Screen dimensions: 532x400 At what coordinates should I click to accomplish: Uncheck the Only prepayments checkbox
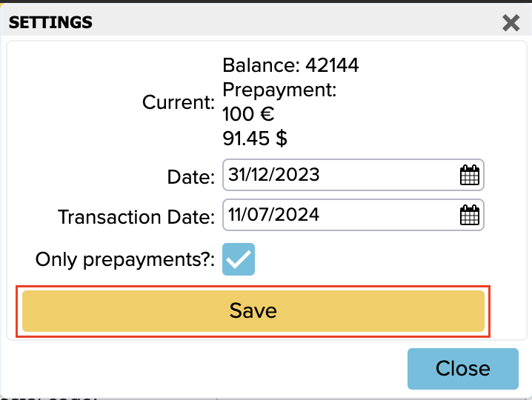[239, 259]
